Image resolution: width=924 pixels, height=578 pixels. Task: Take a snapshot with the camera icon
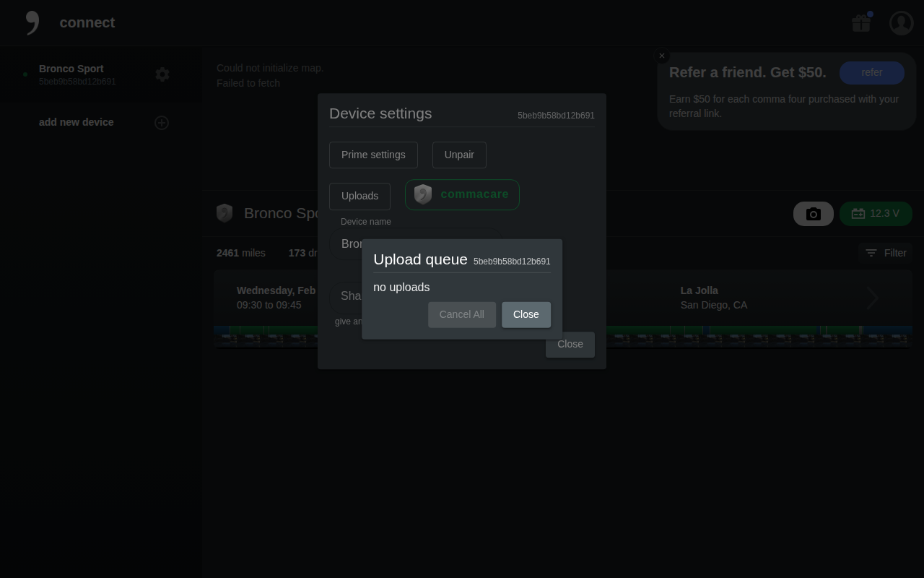814,214
